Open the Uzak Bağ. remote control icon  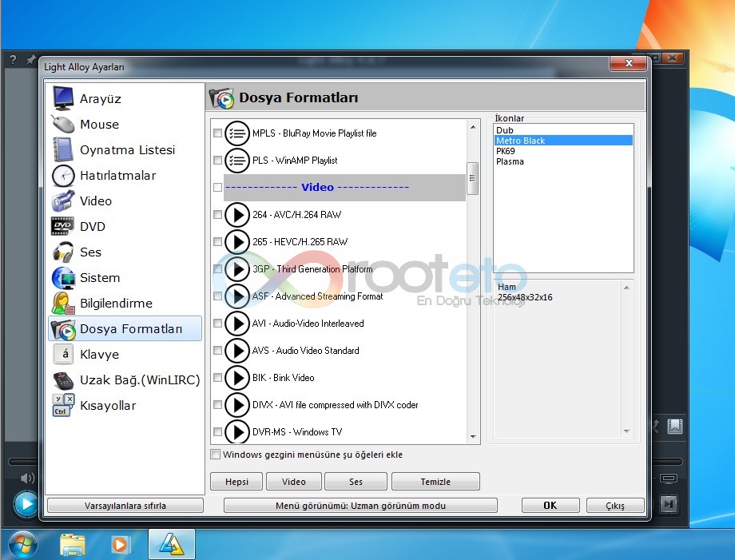[x=63, y=379]
